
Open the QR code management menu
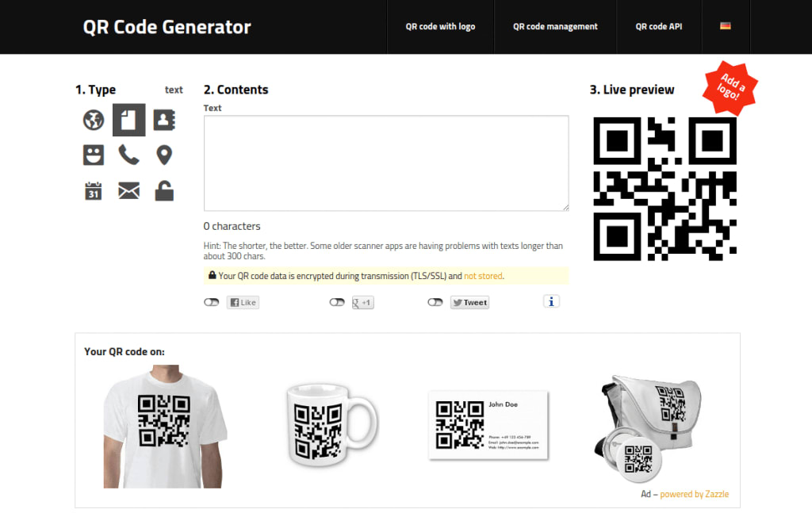pyautogui.click(x=555, y=26)
